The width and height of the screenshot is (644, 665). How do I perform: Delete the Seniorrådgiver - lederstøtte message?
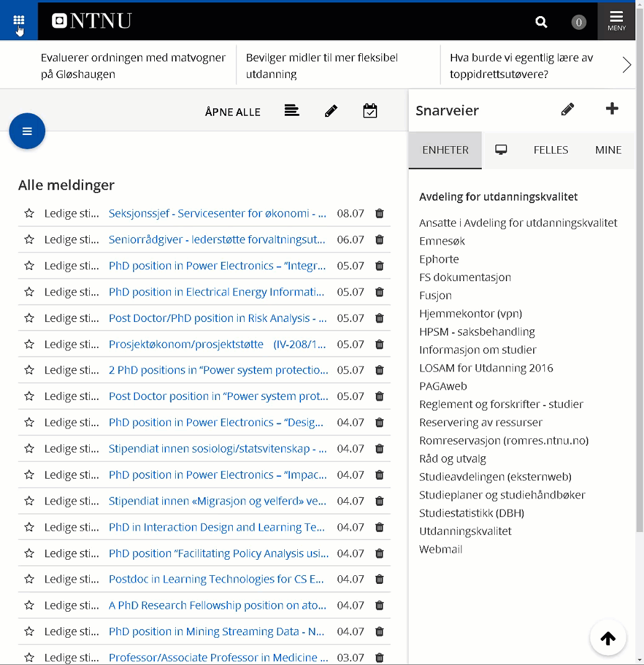point(379,240)
